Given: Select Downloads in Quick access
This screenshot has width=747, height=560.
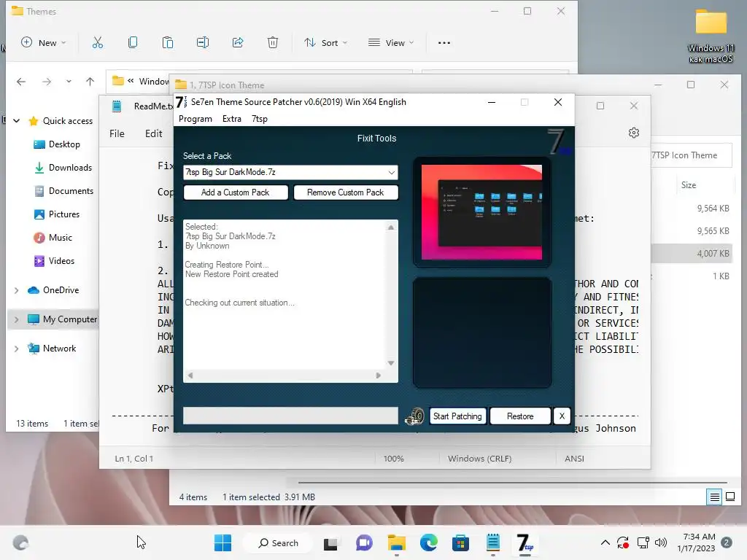Looking at the screenshot, I should (63, 168).
